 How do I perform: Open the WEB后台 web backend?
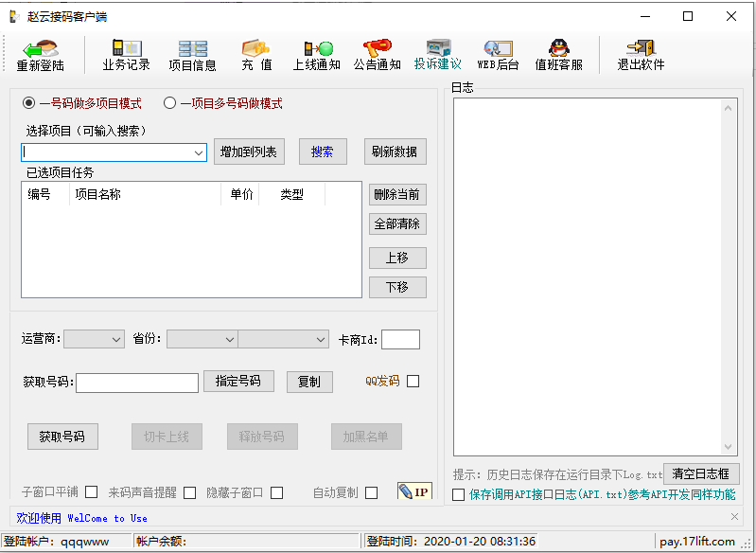point(498,56)
